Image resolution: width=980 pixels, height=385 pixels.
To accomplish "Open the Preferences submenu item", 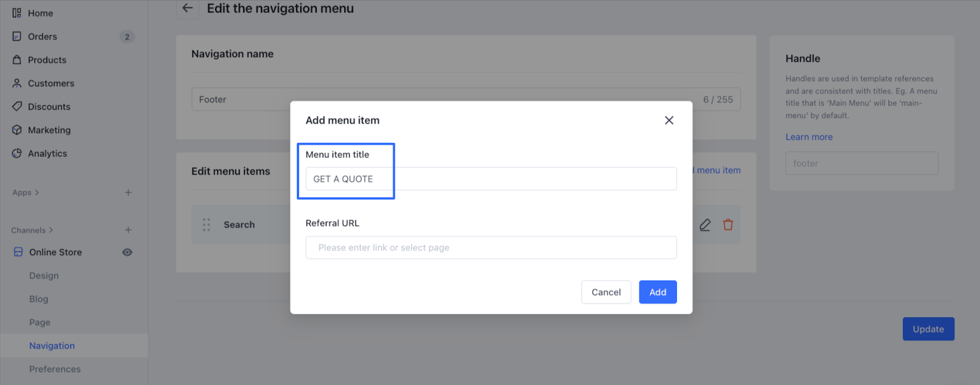I will (x=55, y=369).
